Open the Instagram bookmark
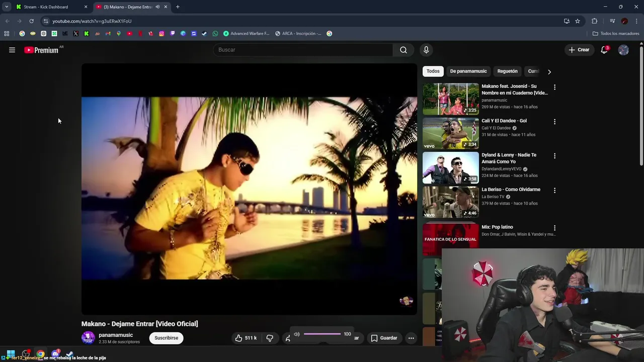This screenshot has width=644, height=362. pos(162,34)
